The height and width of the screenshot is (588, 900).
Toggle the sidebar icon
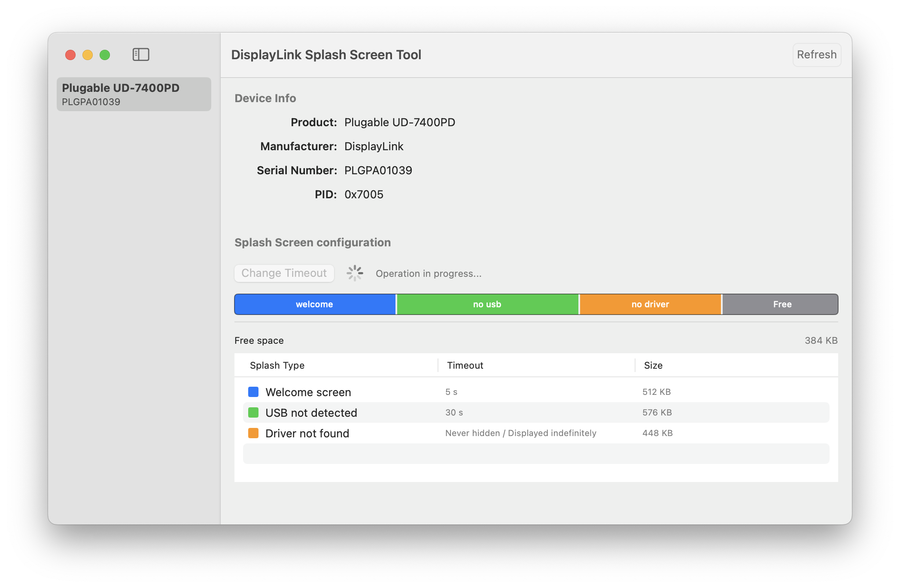(141, 55)
